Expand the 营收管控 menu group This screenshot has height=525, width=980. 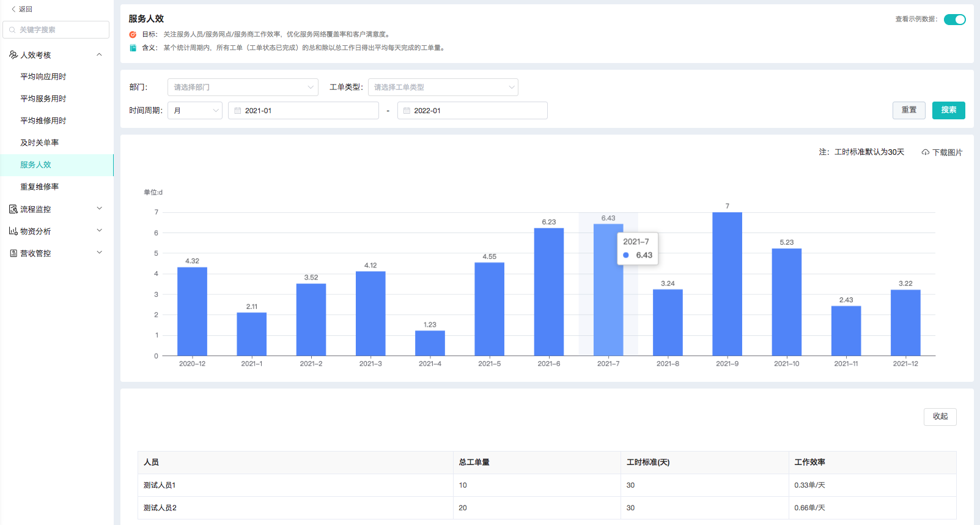point(99,253)
